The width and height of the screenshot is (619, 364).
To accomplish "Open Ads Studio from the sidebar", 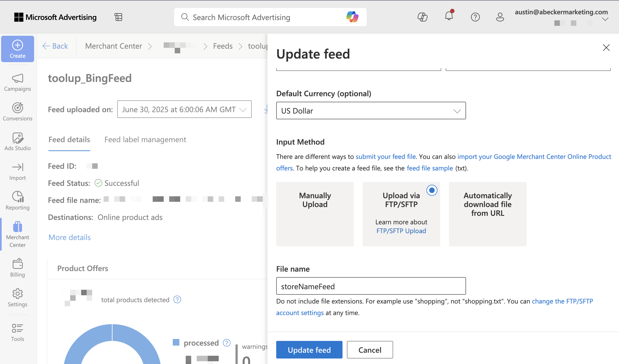I will [18, 142].
